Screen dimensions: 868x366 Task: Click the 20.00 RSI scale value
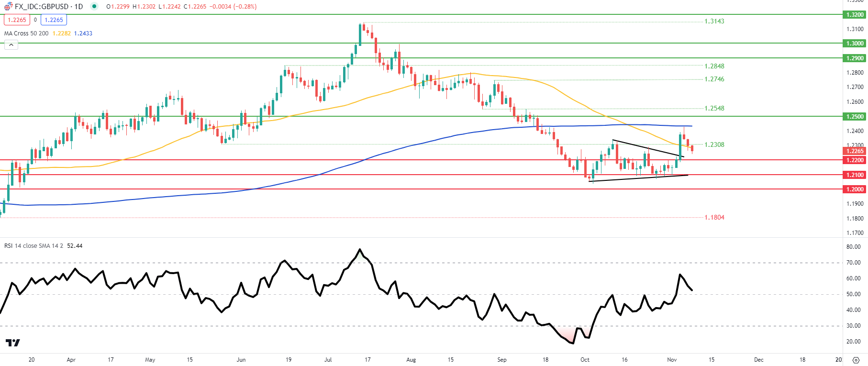click(854, 342)
